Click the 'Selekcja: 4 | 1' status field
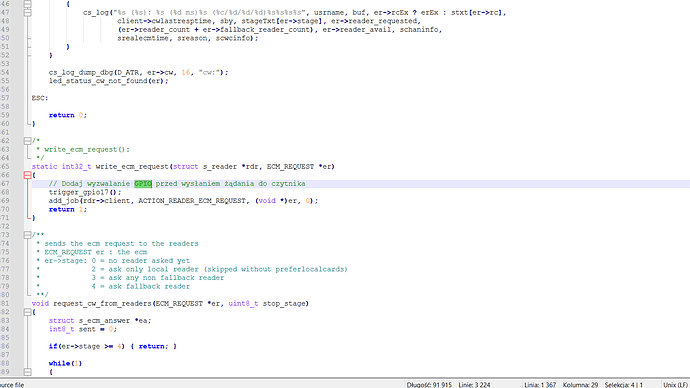690x388 pixels. [x=623, y=384]
